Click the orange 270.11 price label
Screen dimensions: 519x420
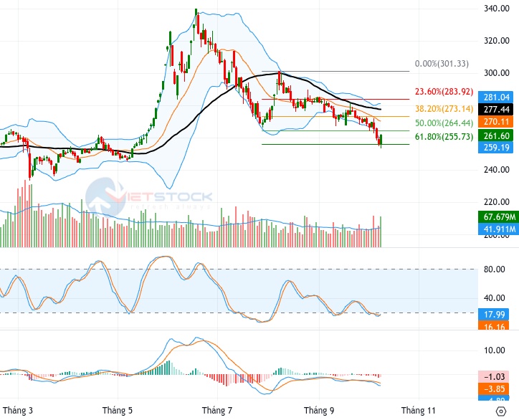(496, 122)
